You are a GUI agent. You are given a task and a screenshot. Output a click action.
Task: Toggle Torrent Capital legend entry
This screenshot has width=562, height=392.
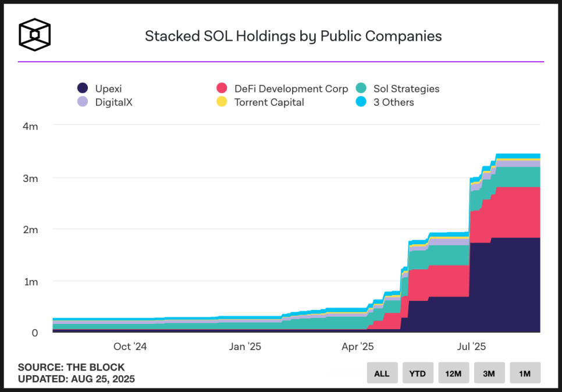pos(260,102)
